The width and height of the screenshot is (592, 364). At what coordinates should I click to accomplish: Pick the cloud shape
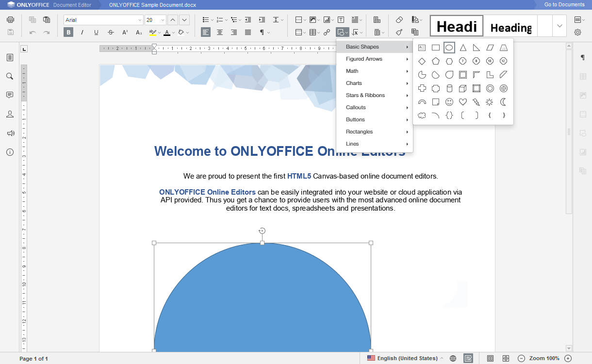(x=422, y=116)
